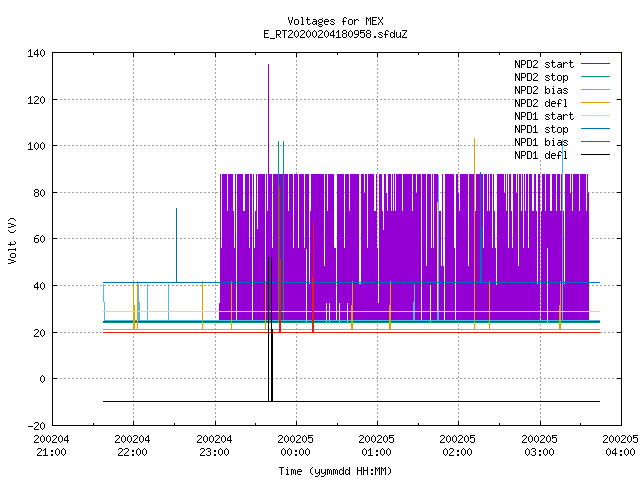Click the NPD1 bias legend label
Image resolution: width=640 pixels, height=480 pixels.
click(x=541, y=142)
